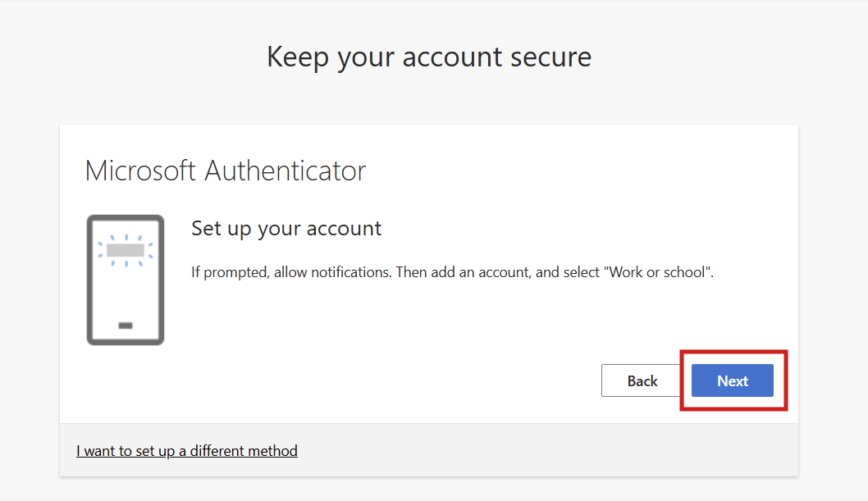Select the "Microsoft Authenticator" title
Image resolution: width=868 pixels, height=501 pixels.
pos(226,171)
